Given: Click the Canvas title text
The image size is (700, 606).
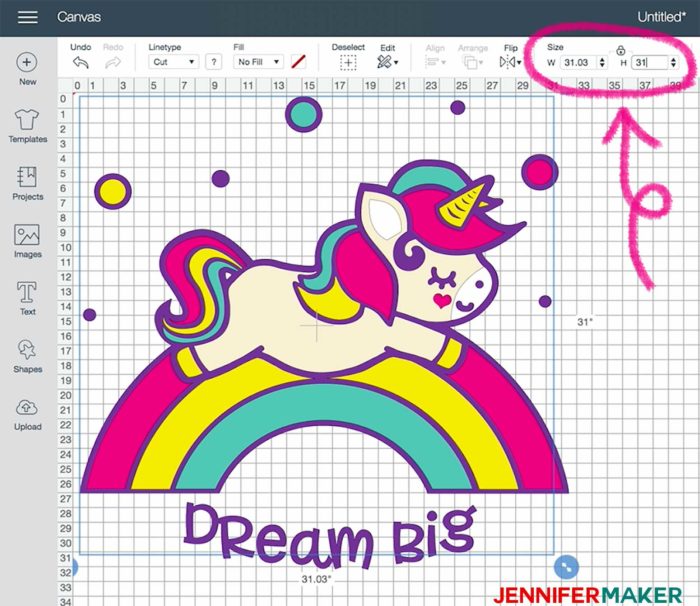Looking at the screenshot, I should coord(79,17).
